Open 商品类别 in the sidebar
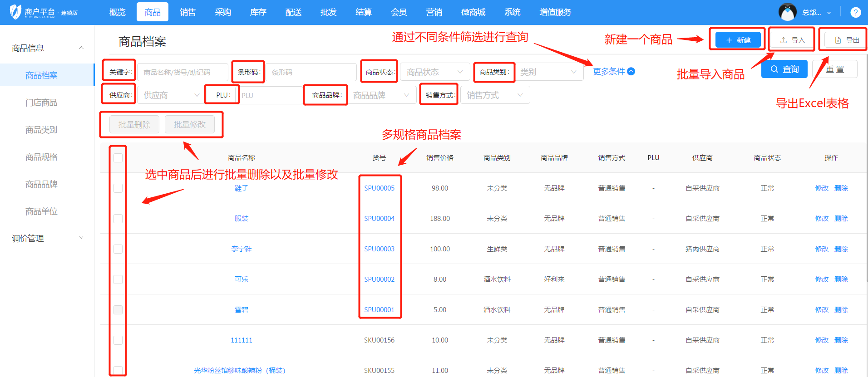Image resolution: width=868 pixels, height=377 pixels. [x=41, y=130]
